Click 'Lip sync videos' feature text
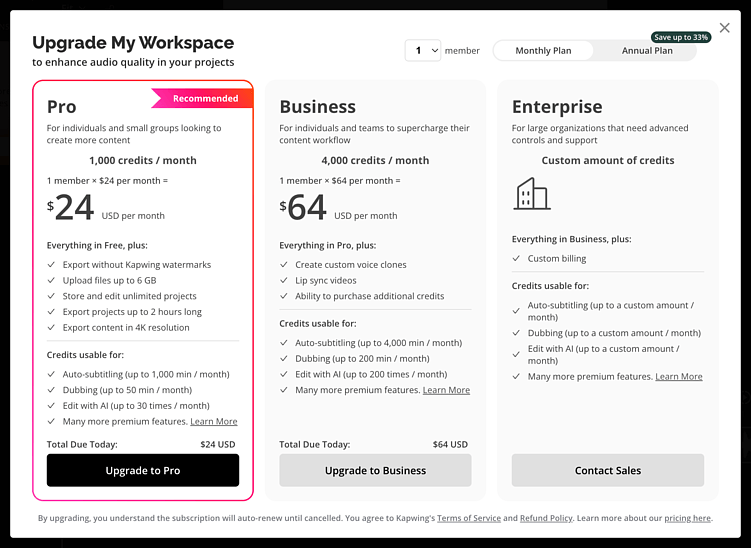751x548 pixels. coord(326,280)
